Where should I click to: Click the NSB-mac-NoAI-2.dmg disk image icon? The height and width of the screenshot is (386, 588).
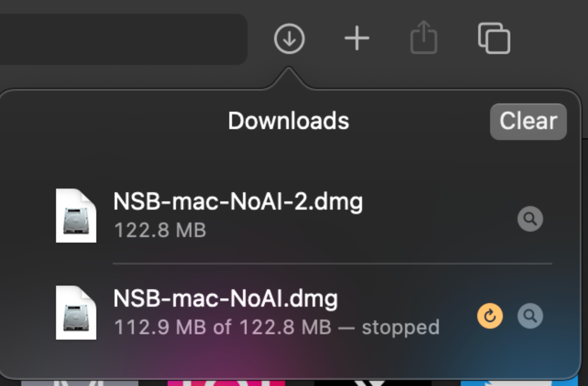coord(76,216)
